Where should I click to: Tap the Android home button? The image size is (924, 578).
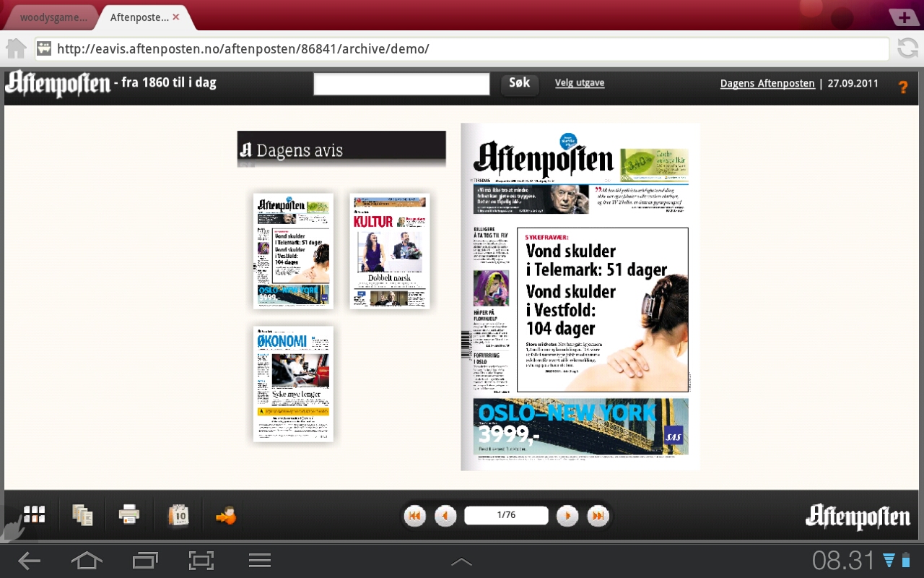point(87,560)
